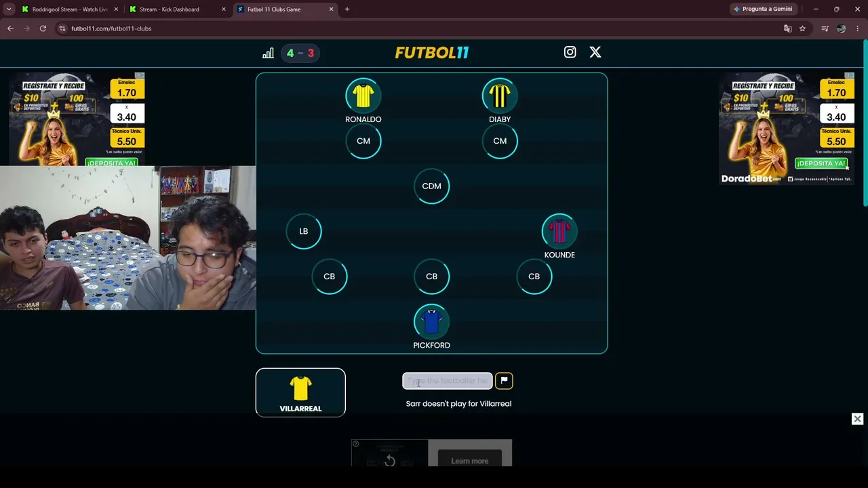Switch to Roddrigool Stream tab
Screen dimensions: 868x488
71,9
